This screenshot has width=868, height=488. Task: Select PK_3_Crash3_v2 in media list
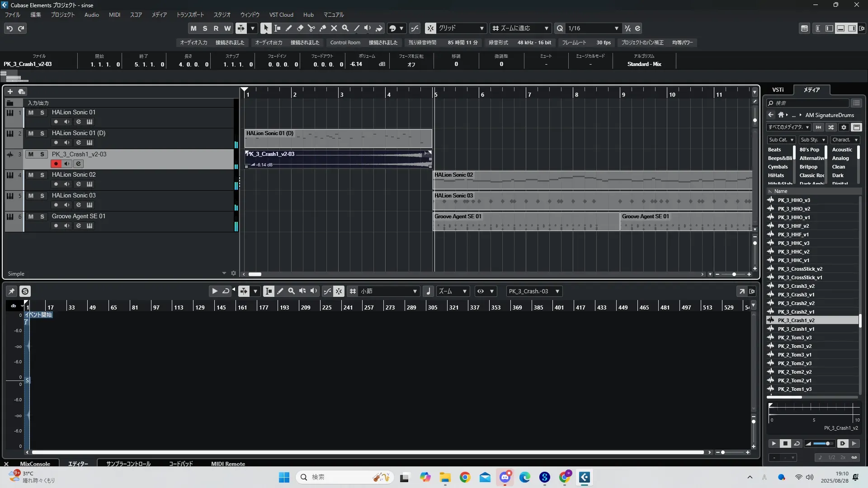point(796,286)
